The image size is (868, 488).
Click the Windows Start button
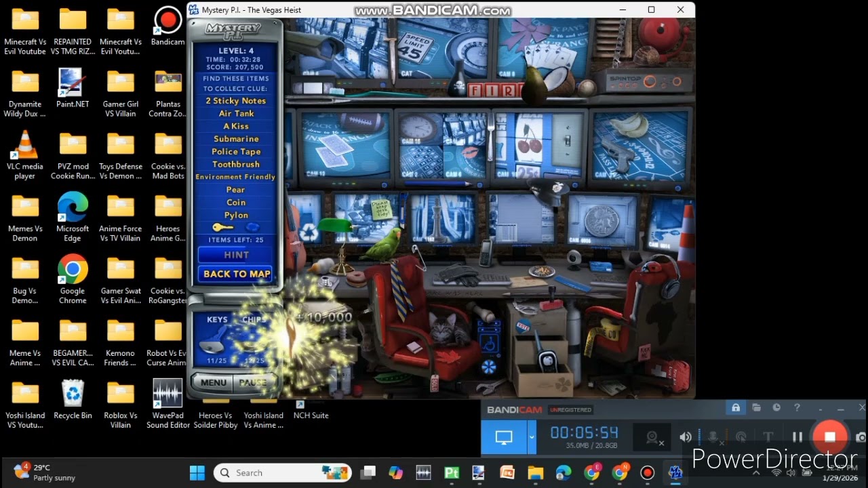[197, 472]
